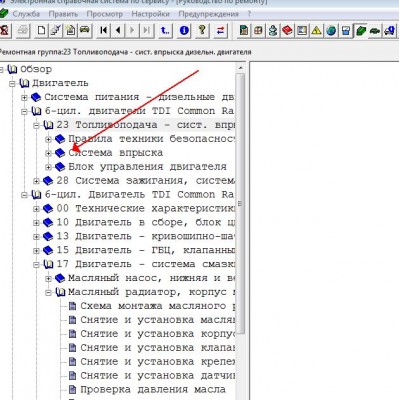Viewport: 399px width, 400px height.
Task: Click the red book toolbar icon
Action: (x=287, y=31)
